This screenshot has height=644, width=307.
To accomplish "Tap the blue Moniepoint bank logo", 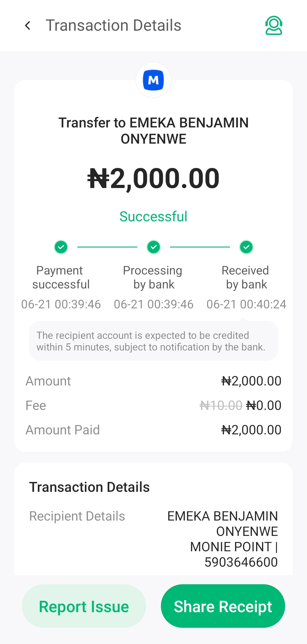I will click(x=153, y=80).
